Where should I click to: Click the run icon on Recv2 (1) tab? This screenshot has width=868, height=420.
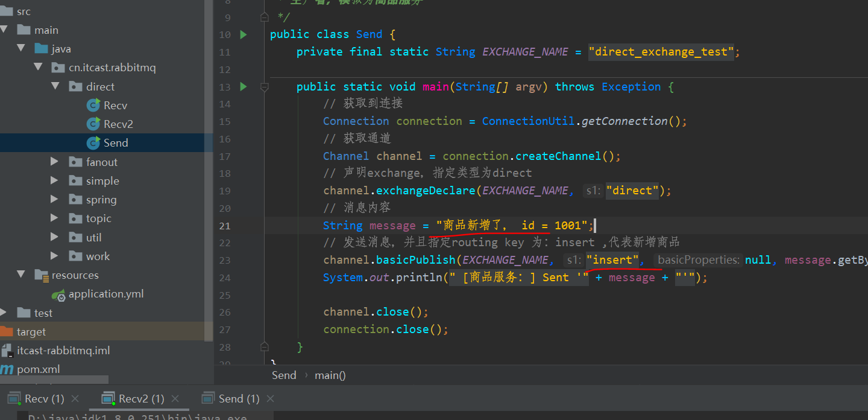point(108,398)
